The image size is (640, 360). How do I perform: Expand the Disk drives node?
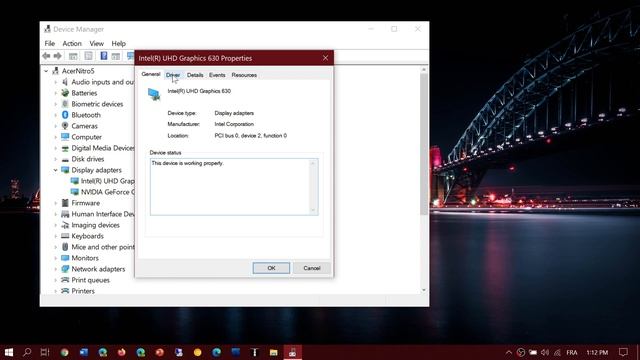coord(56,159)
